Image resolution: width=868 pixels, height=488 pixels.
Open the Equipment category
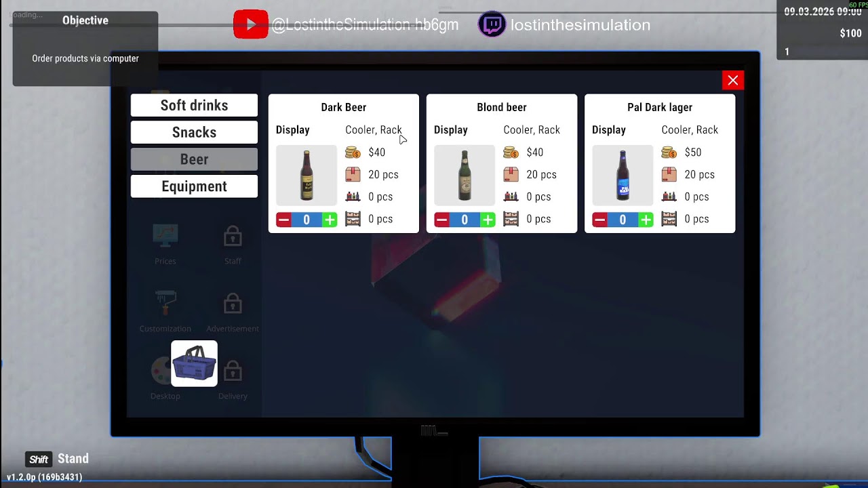tap(194, 186)
